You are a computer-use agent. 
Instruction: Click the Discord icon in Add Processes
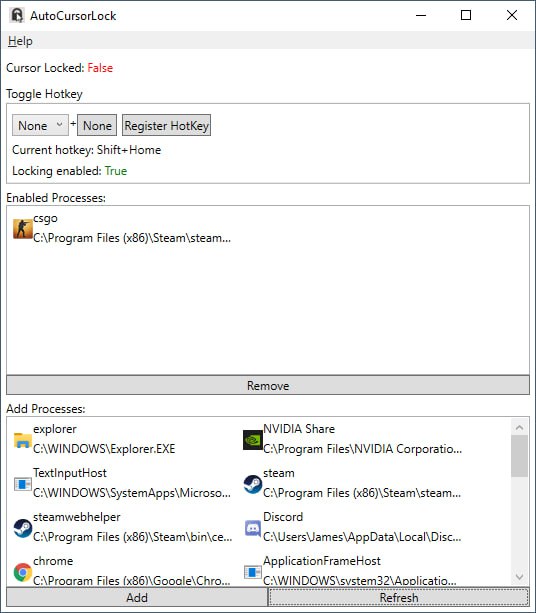point(253,528)
